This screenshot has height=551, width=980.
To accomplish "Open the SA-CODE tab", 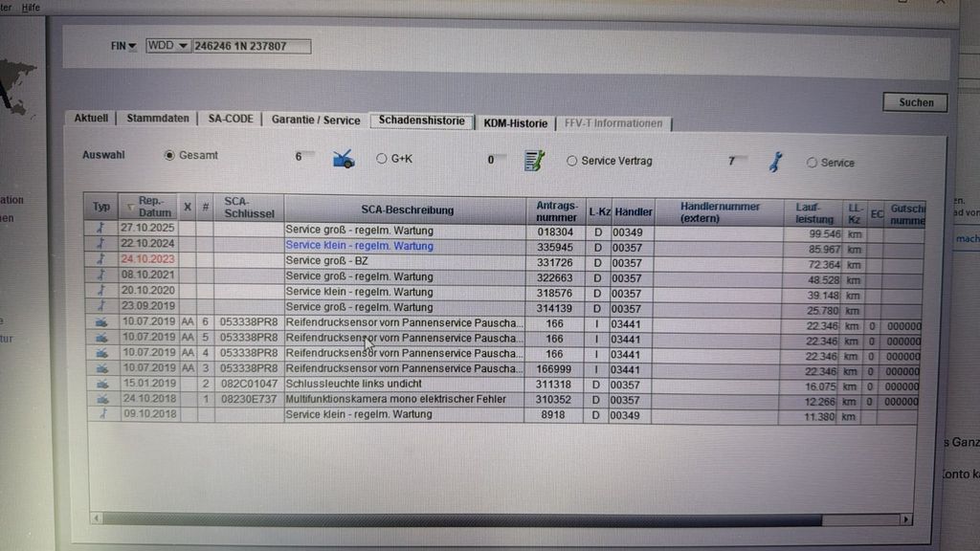I will coord(231,119).
